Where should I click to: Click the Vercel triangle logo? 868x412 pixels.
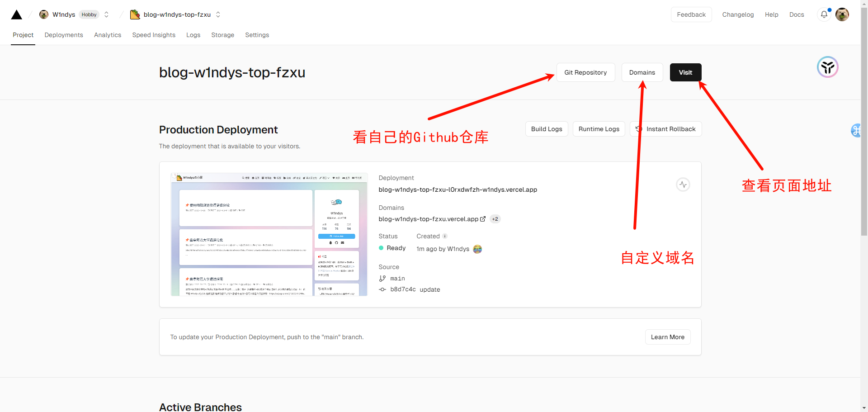[17, 15]
